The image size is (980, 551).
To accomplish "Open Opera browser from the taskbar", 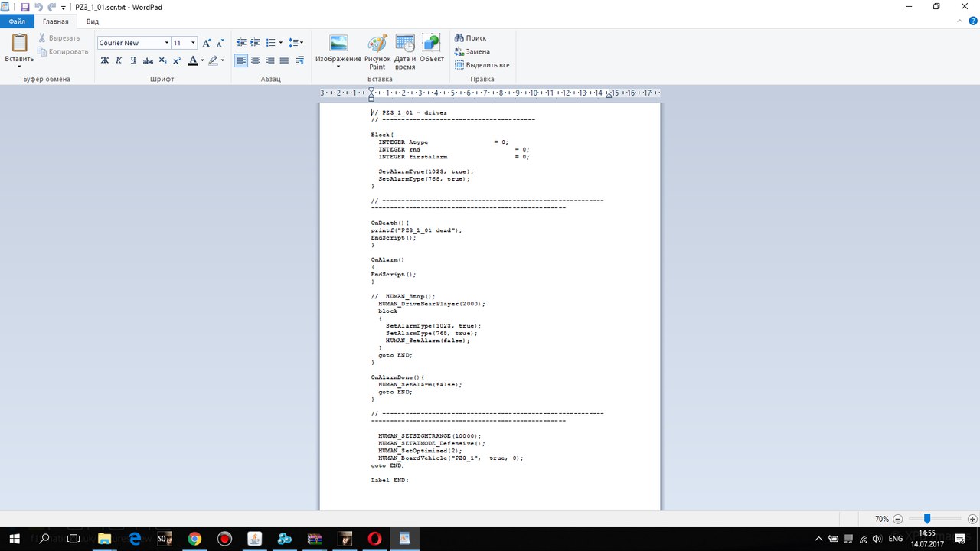I will (x=374, y=539).
